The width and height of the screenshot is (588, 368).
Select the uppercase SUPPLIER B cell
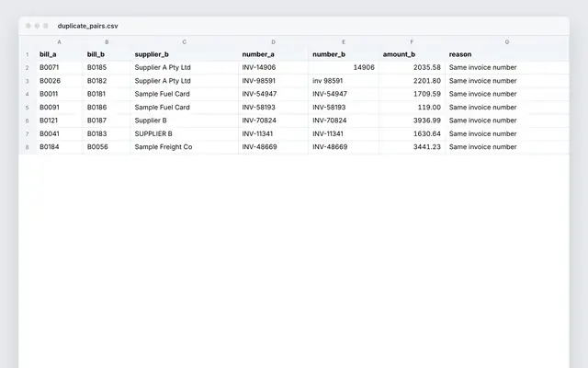pyautogui.click(x=185, y=133)
